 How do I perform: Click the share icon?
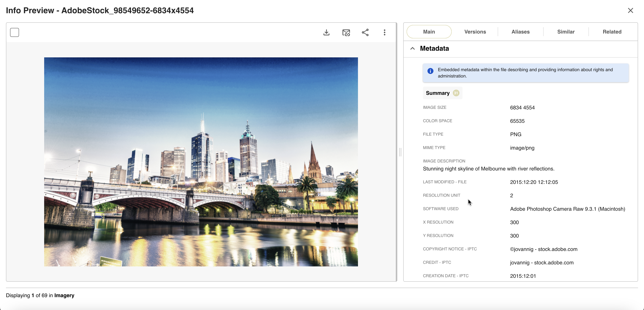click(365, 32)
